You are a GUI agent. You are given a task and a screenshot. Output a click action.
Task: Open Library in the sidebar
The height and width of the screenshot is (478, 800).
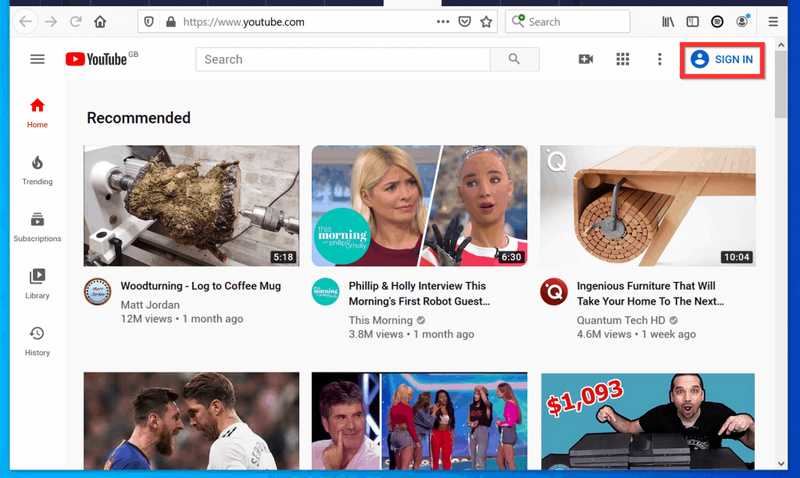click(x=37, y=285)
